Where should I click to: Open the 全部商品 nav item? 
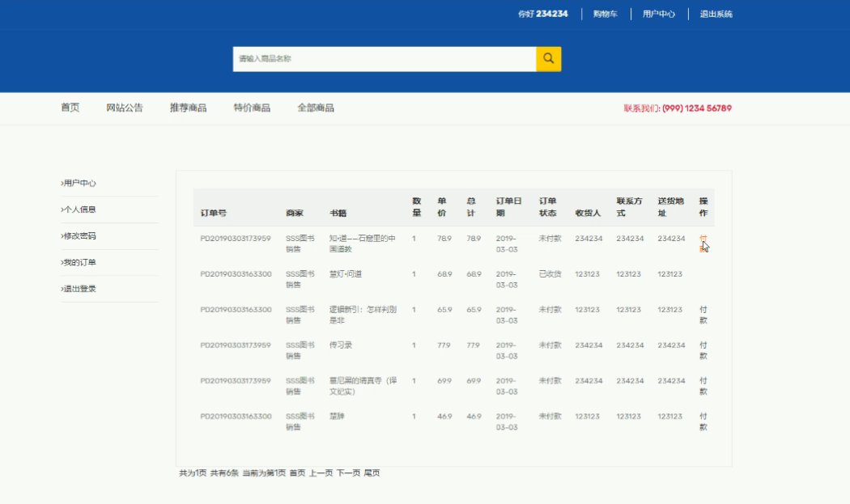tap(316, 108)
